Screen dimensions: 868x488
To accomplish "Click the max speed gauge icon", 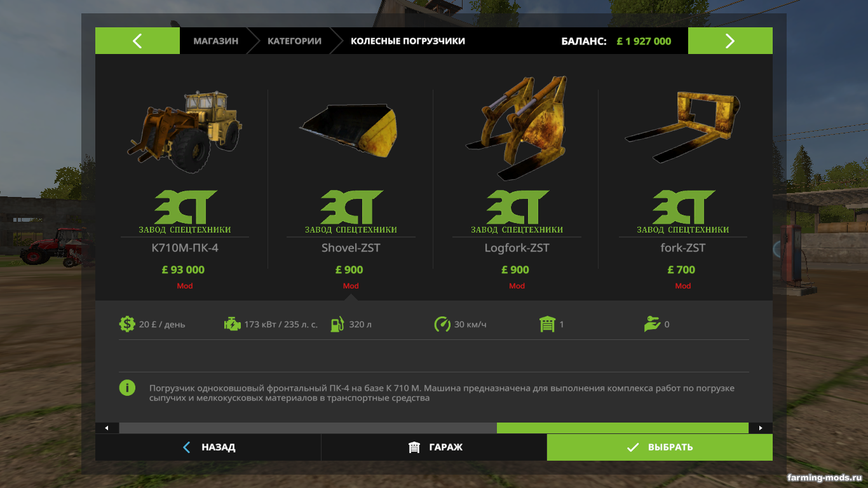I will pos(442,324).
